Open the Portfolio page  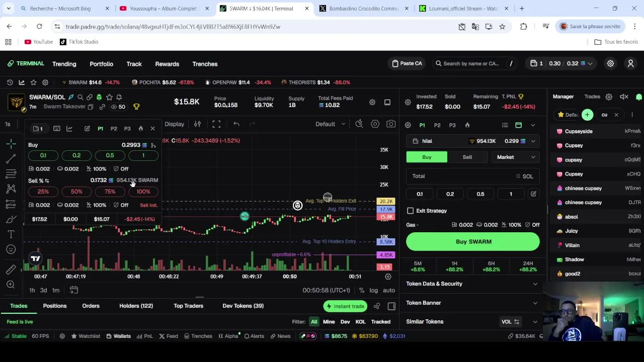pyautogui.click(x=101, y=64)
